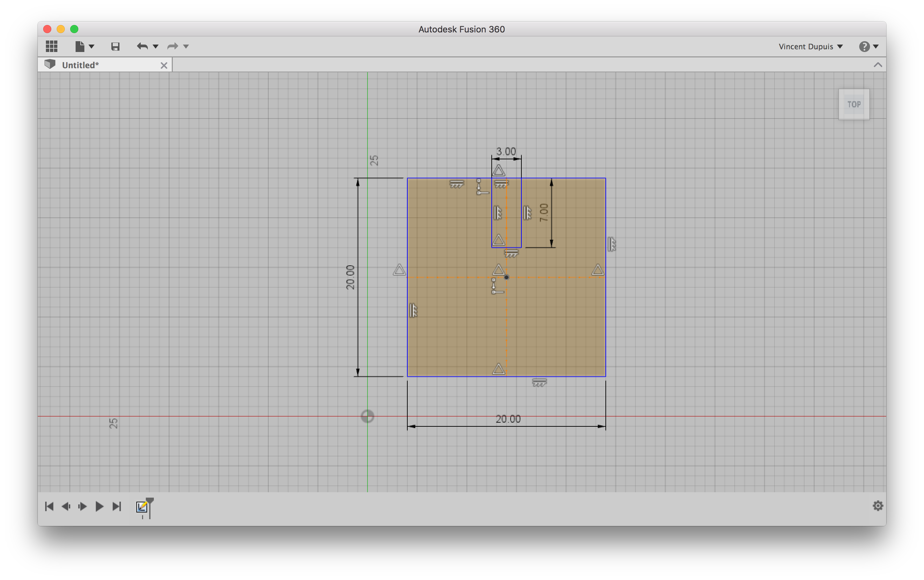Select the 7.00 height dimension
This screenshot has height=580, width=924.
[544, 212]
